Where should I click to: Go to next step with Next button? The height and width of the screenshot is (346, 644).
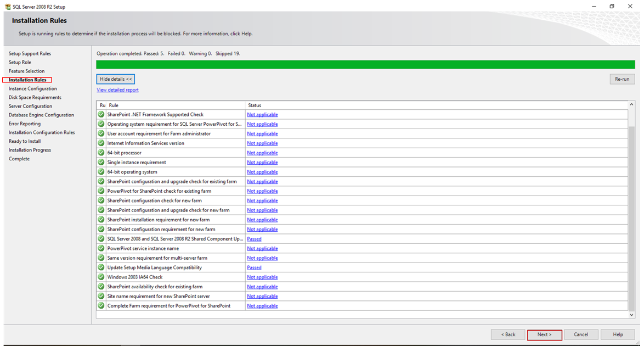click(x=544, y=334)
